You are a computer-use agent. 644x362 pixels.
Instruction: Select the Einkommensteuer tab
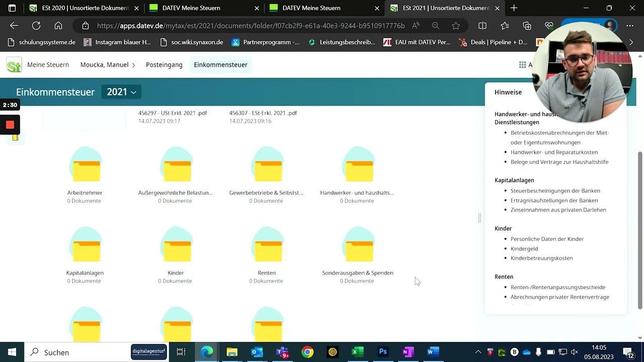pyautogui.click(x=221, y=65)
